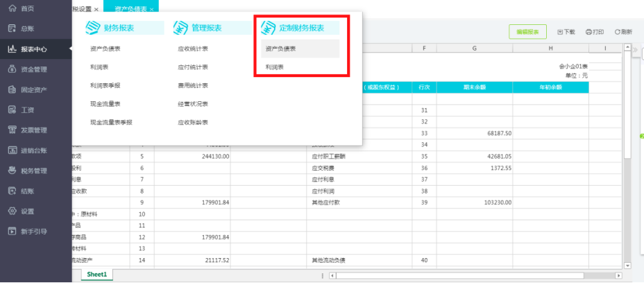The height and width of the screenshot is (283, 644).
Task: Choose 现金流量表季报 from the menu
Action: pos(111,122)
